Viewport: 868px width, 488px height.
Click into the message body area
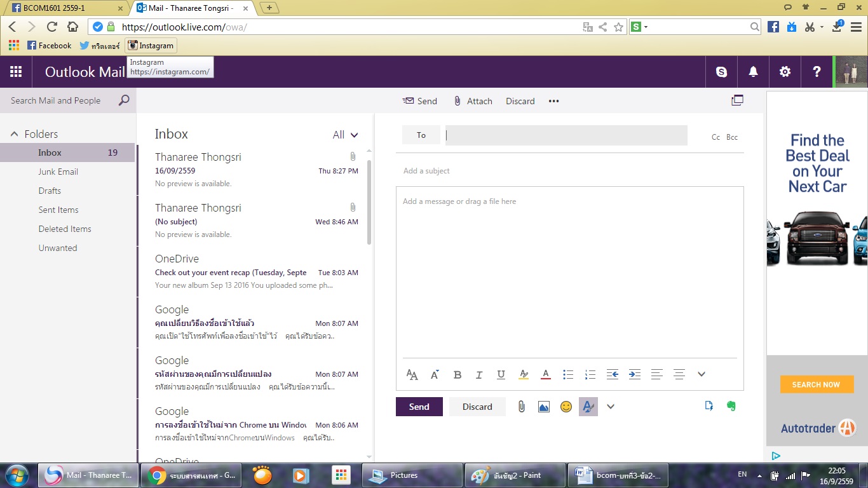tap(569, 273)
